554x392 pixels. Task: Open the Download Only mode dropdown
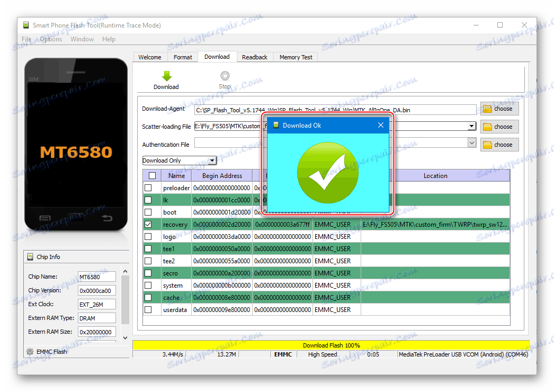click(x=179, y=161)
